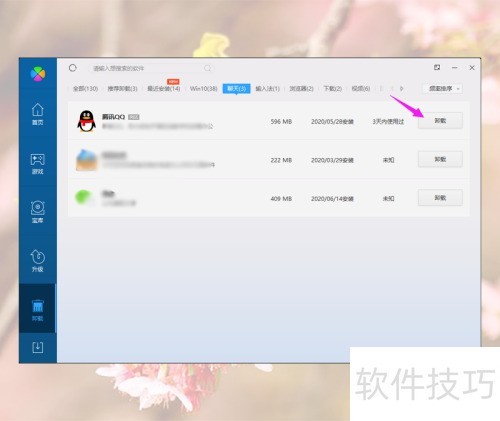Click the Tencent QQ penguin icon
The width and height of the screenshot is (500, 421).
86,121
